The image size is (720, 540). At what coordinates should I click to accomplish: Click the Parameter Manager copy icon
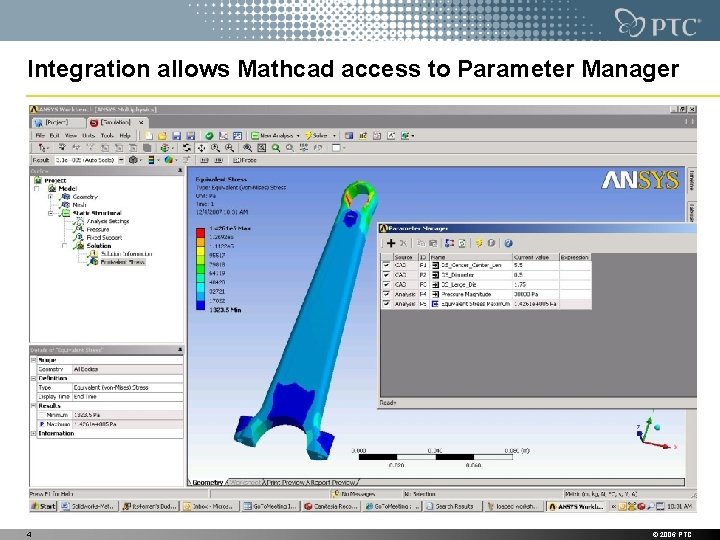pos(421,243)
